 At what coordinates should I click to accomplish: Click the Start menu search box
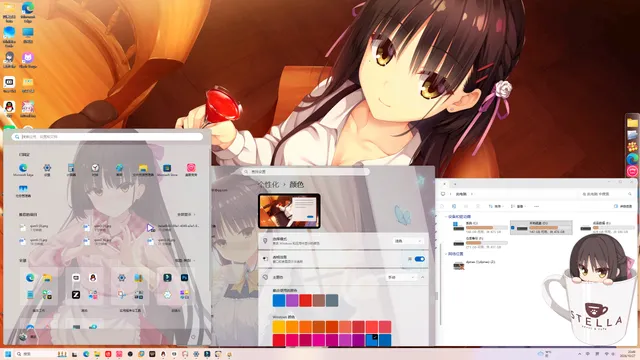click(107, 137)
